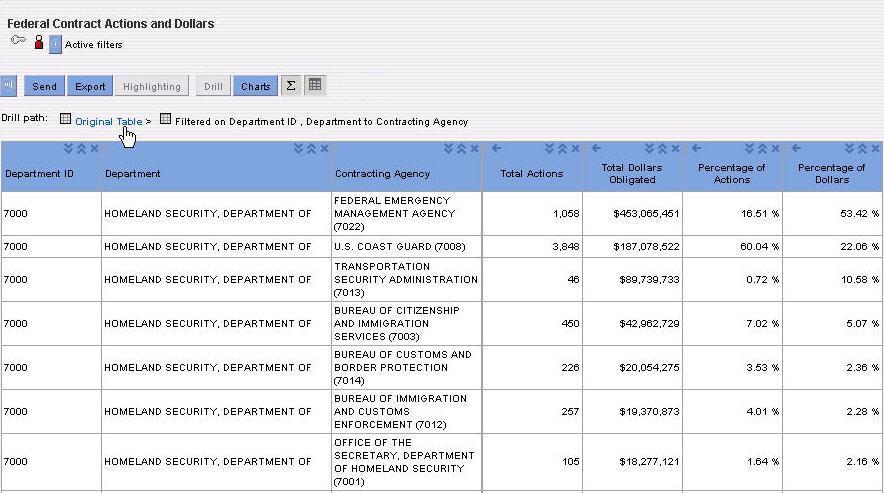The height and width of the screenshot is (493, 884).
Task: Select Federal Emergency Management Agency (7022) cell
Action: tap(406, 214)
